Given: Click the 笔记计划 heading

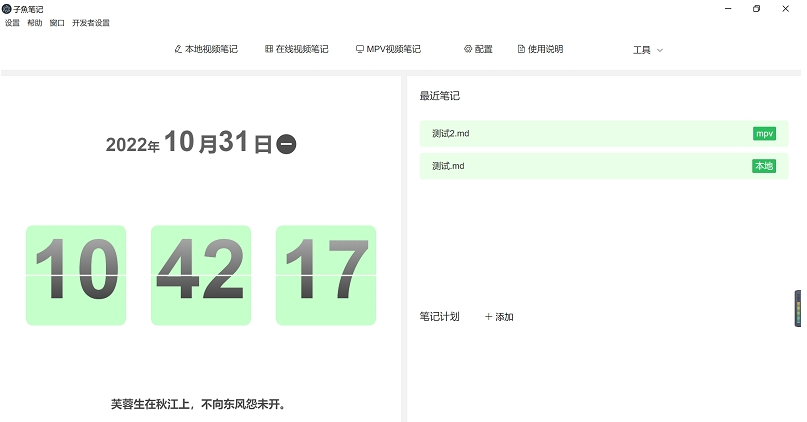Looking at the screenshot, I should [440, 316].
